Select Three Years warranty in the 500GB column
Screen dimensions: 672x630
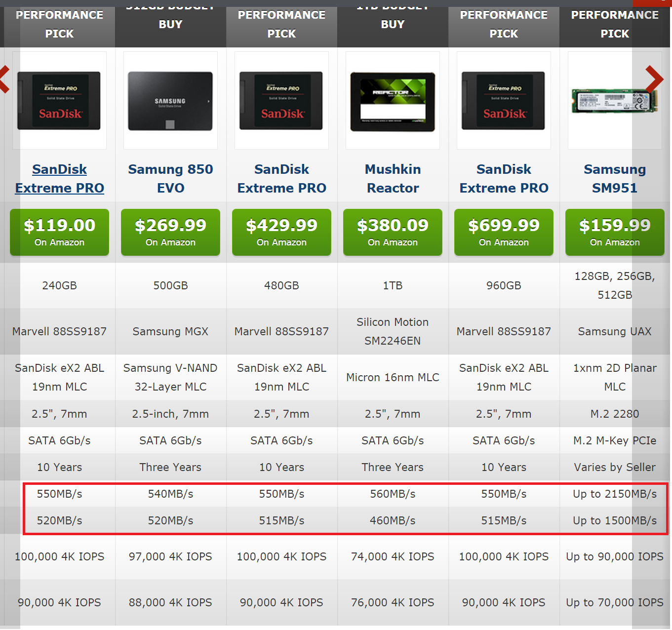click(170, 467)
